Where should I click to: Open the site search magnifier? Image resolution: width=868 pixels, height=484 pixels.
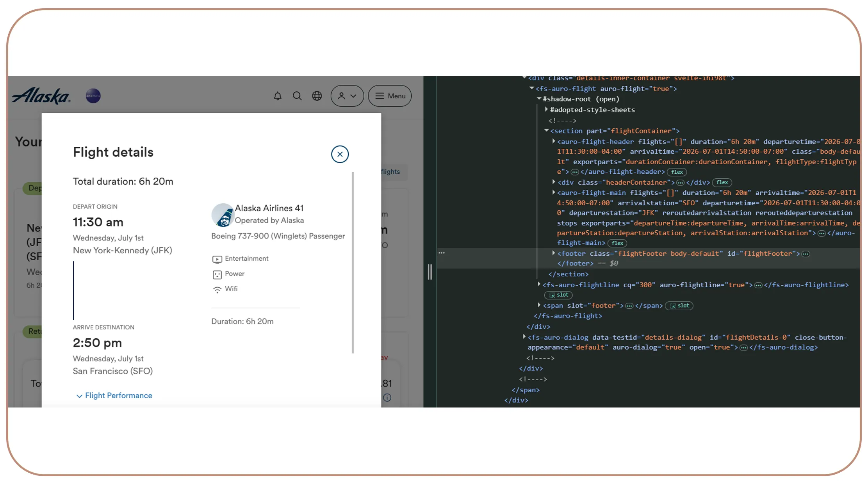[297, 96]
